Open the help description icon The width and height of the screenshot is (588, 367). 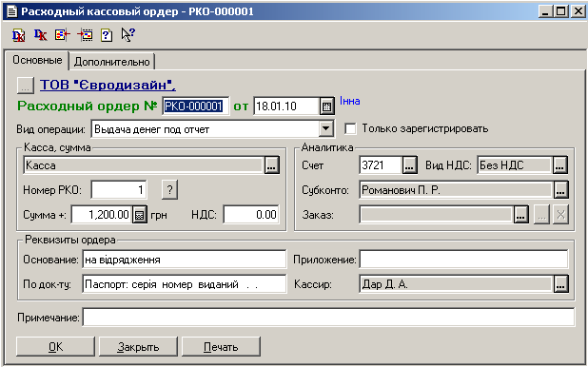[x=107, y=35]
